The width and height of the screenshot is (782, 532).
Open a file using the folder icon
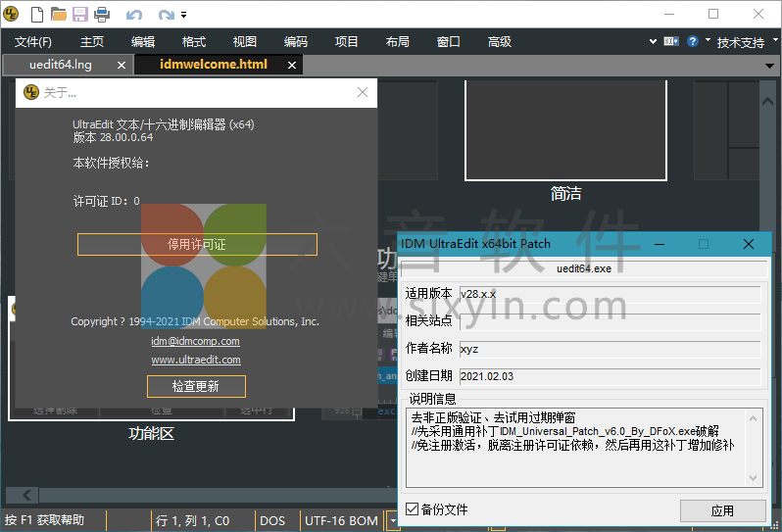(x=59, y=15)
